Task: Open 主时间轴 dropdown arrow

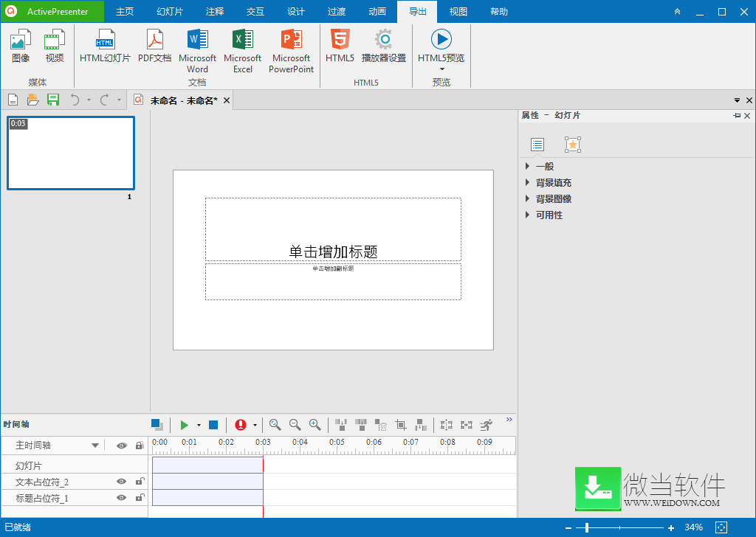Action: pyautogui.click(x=95, y=446)
